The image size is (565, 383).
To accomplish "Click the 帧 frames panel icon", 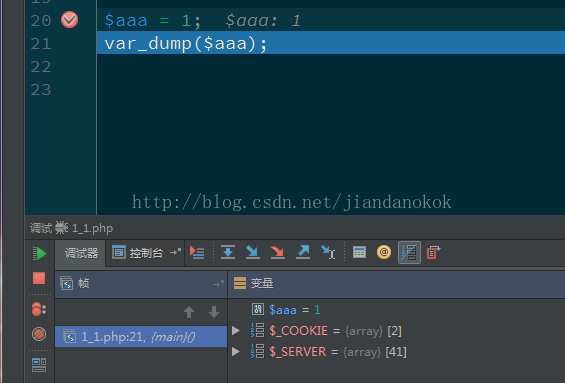I will pos(67,283).
